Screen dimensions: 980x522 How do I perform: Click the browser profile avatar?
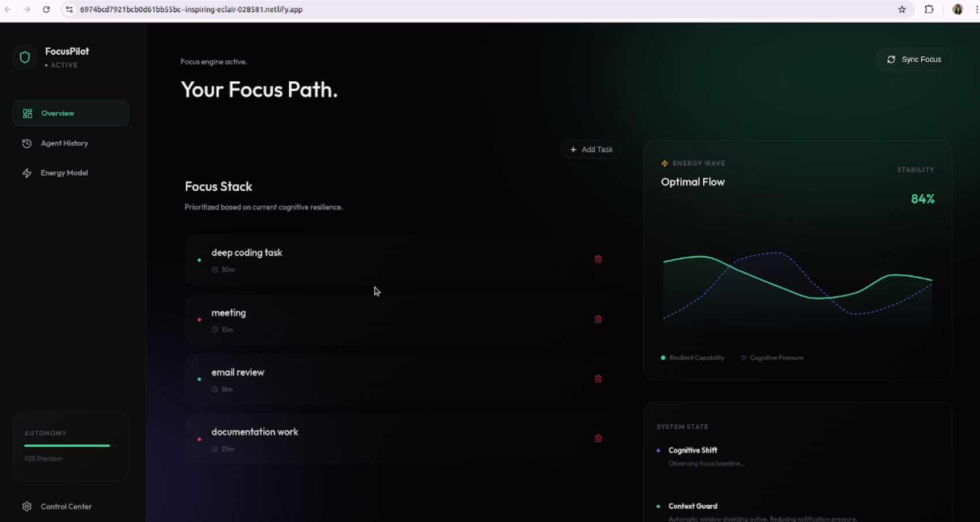click(x=958, y=9)
